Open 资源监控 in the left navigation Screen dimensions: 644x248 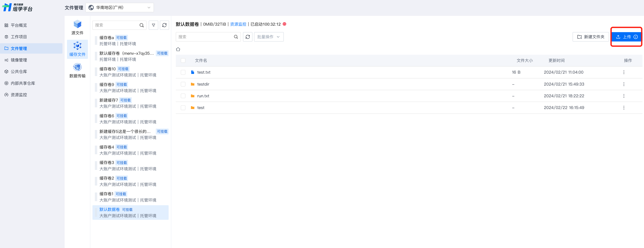point(19,95)
